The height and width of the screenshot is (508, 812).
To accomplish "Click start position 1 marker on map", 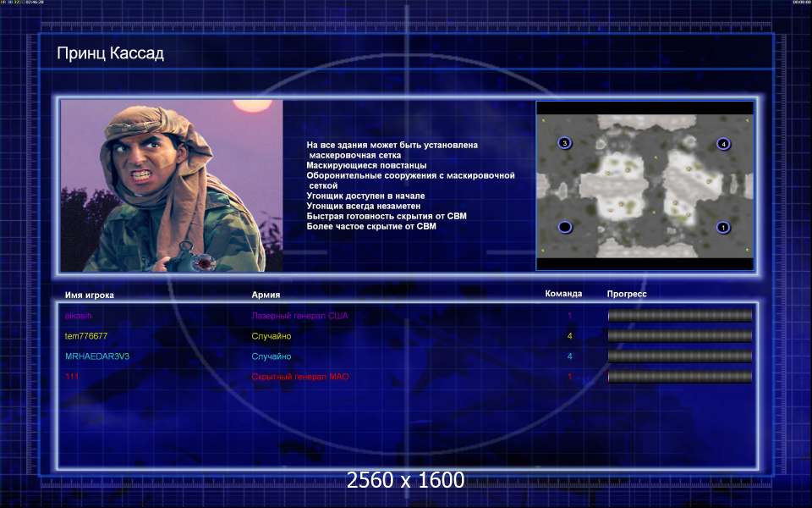I will coord(723,227).
